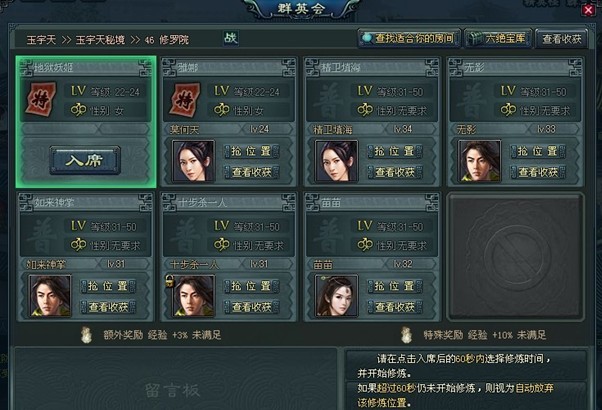The image size is (602, 410).
Task: Click the lock icon on 十步杀一人 portrait
Action: click(x=169, y=281)
